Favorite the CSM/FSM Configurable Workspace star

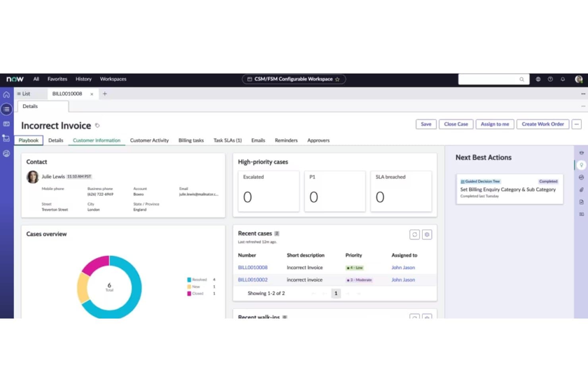337,79
